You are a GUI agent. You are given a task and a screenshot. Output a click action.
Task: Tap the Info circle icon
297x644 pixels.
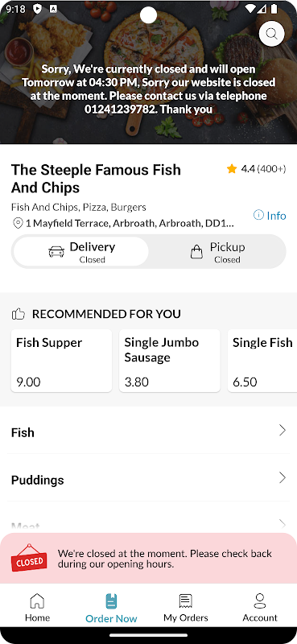pyautogui.click(x=258, y=215)
